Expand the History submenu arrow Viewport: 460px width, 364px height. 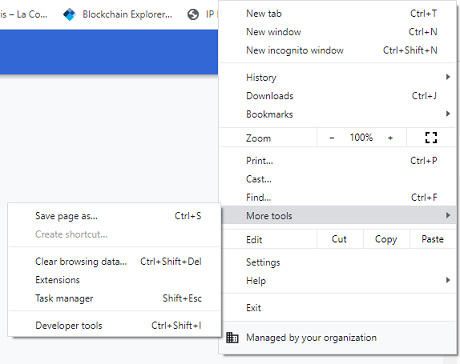pyautogui.click(x=448, y=77)
